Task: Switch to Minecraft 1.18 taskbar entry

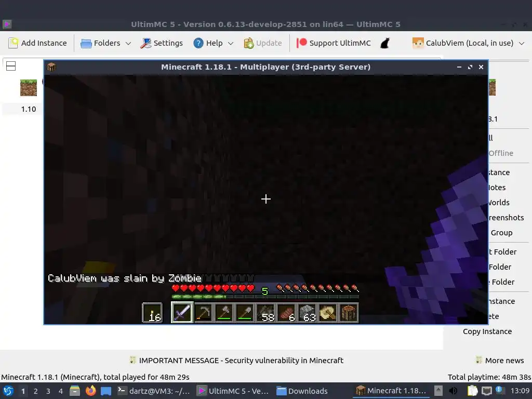Action: (391, 391)
